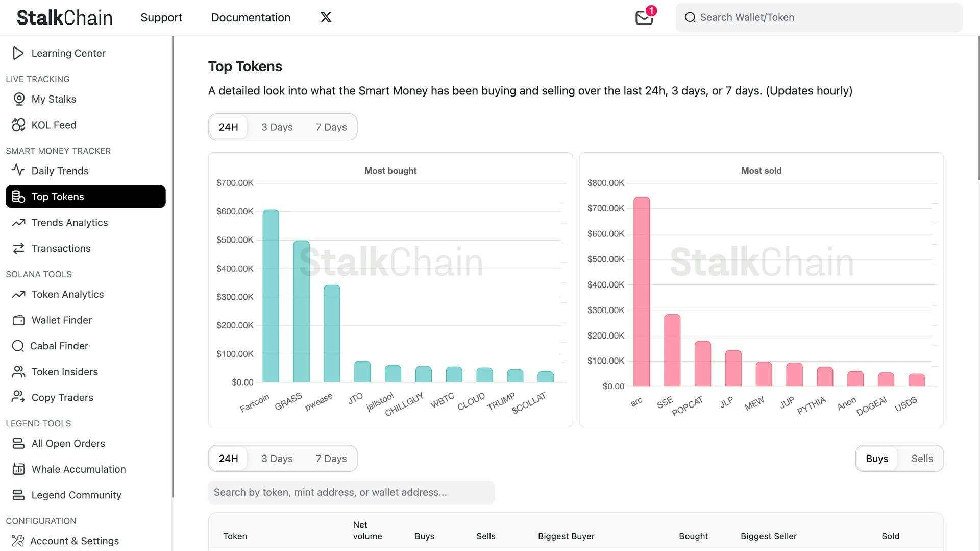Select 3 Days in chart period selector

coord(277,127)
